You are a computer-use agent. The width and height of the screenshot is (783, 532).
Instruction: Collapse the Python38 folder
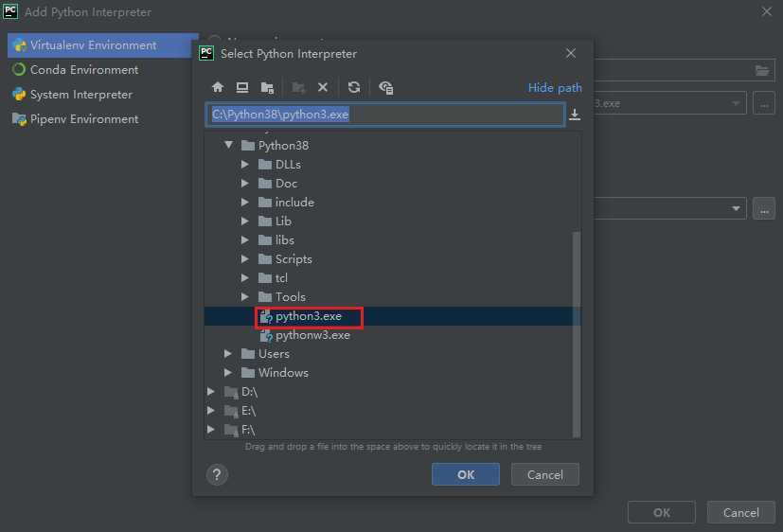(229, 146)
